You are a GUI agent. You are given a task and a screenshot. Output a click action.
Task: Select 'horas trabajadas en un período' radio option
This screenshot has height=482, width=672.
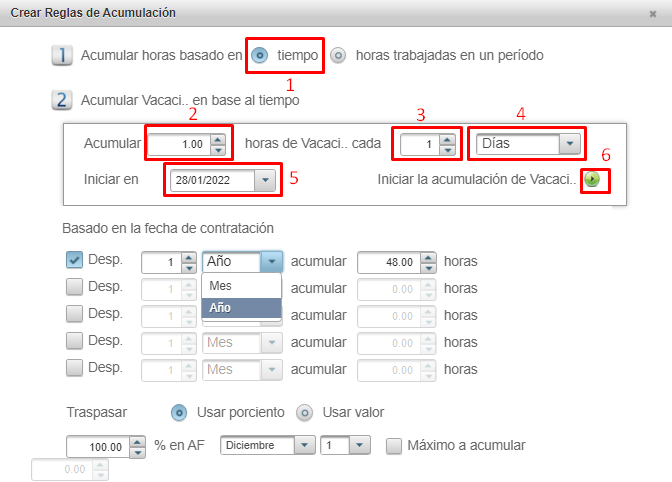[338, 55]
